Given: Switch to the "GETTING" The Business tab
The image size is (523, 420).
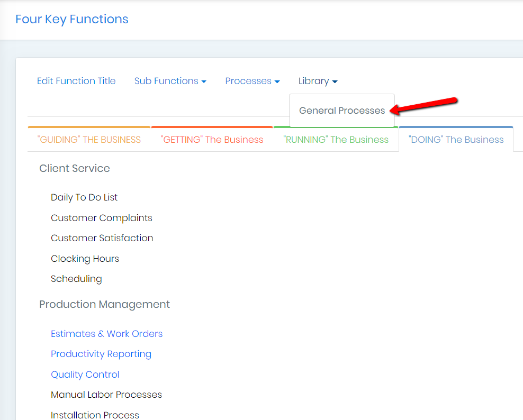Looking at the screenshot, I should (211, 139).
